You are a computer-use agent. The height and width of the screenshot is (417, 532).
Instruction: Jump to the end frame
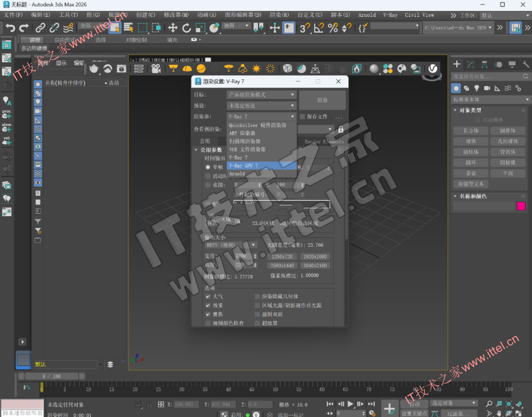coord(372,404)
